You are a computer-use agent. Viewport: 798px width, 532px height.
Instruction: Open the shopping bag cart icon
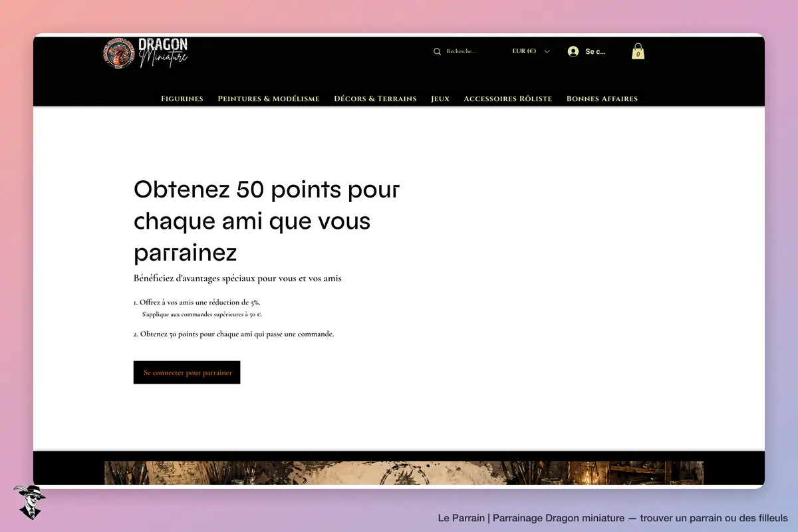click(x=638, y=51)
